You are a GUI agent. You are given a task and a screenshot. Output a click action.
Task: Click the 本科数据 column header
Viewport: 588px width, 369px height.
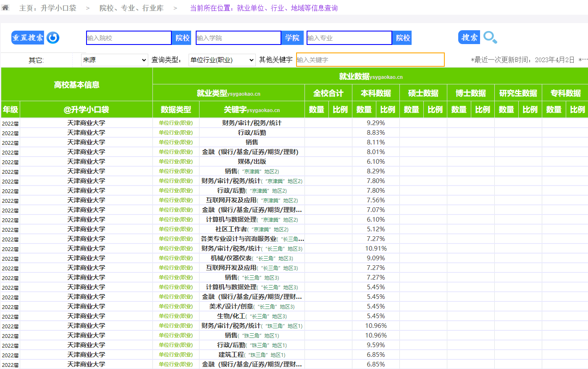coord(375,93)
